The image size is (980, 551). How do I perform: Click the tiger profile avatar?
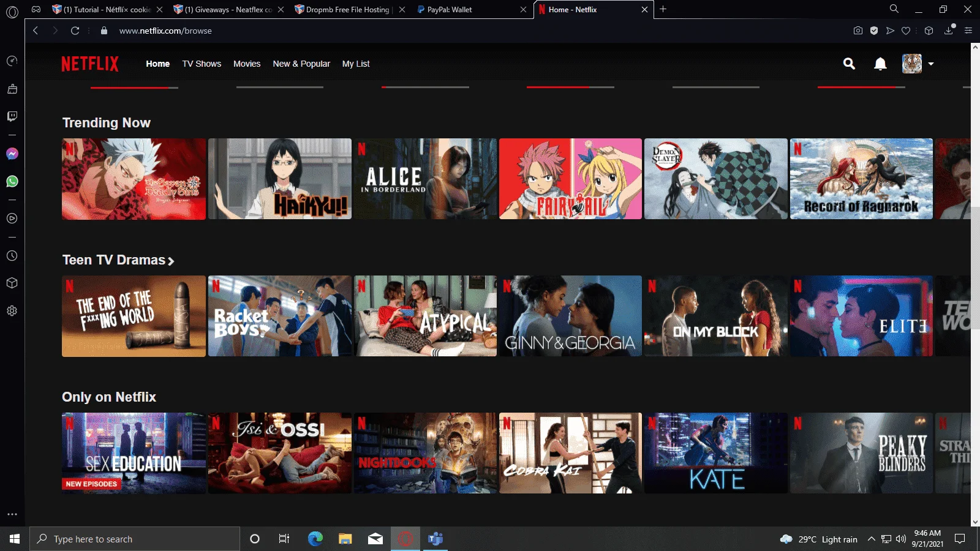(x=912, y=64)
